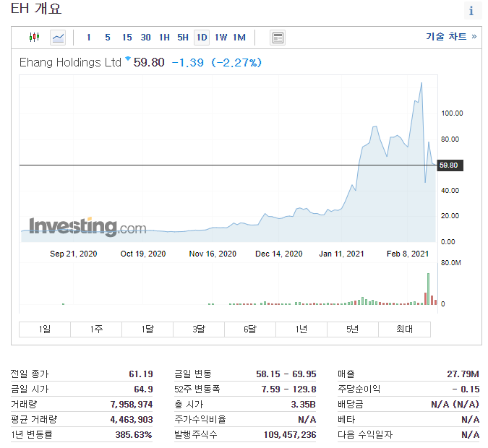The width and height of the screenshot is (488, 448).
Task: Set chart range to 5년
Action: (x=353, y=329)
